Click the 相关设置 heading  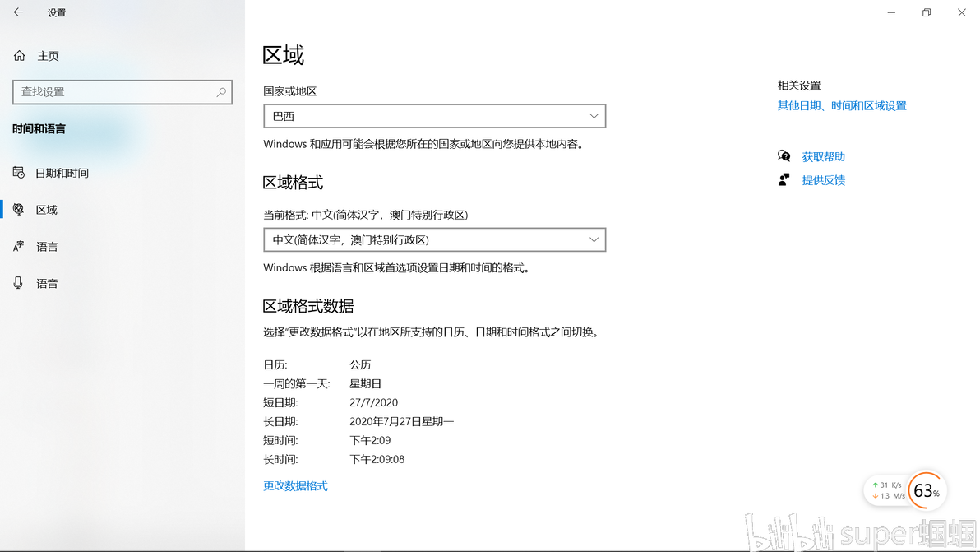(799, 85)
